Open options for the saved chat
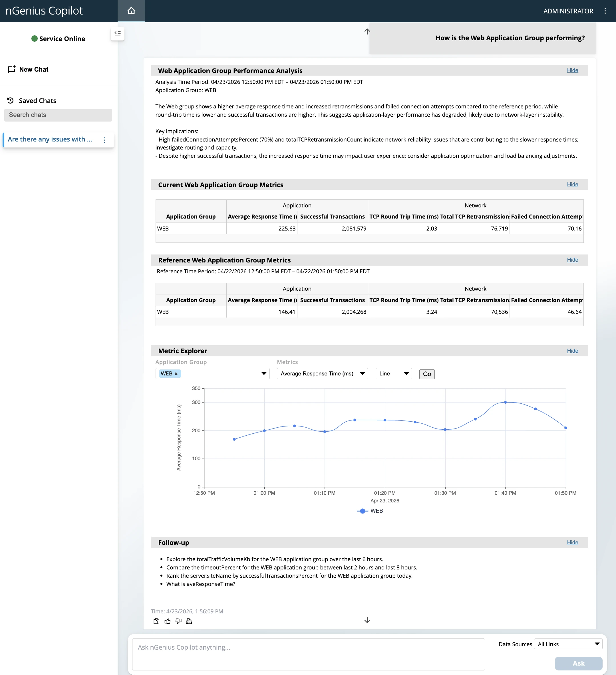Image resolution: width=616 pixels, height=675 pixels. pos(104,140)
